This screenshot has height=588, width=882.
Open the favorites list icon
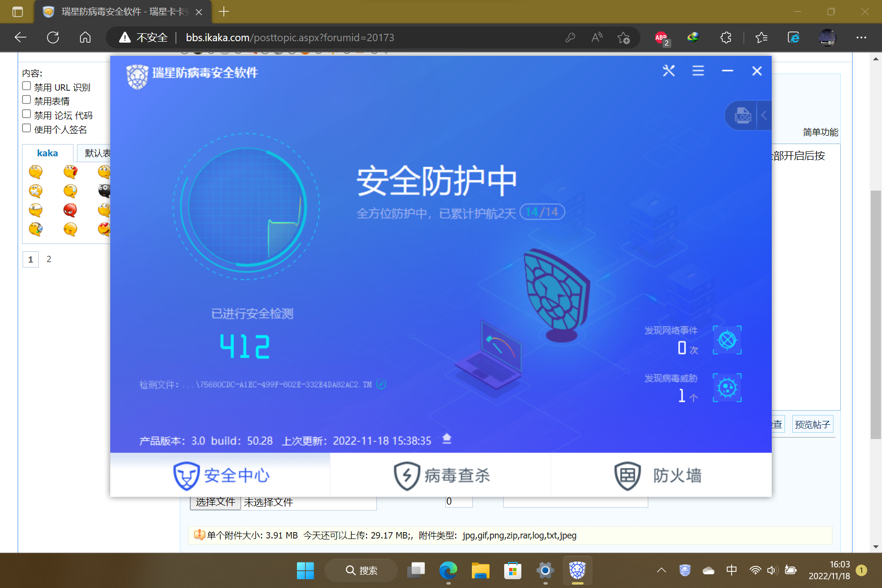click(x=761, y=37)
